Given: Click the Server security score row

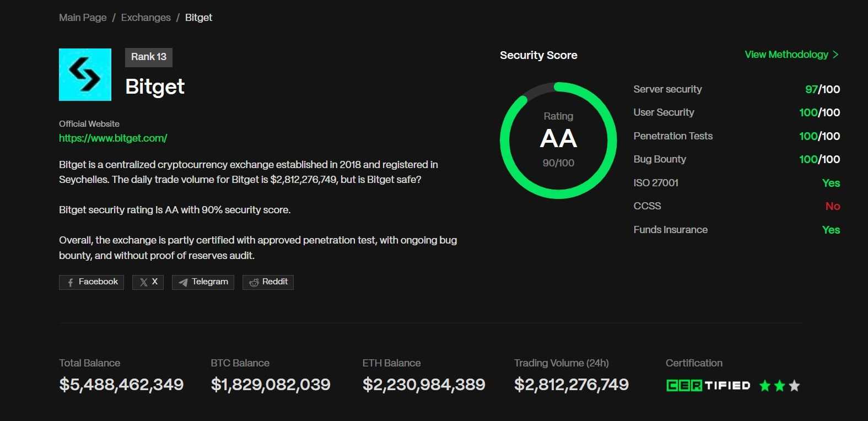Looking at the screenshot, I should [736, 89].
